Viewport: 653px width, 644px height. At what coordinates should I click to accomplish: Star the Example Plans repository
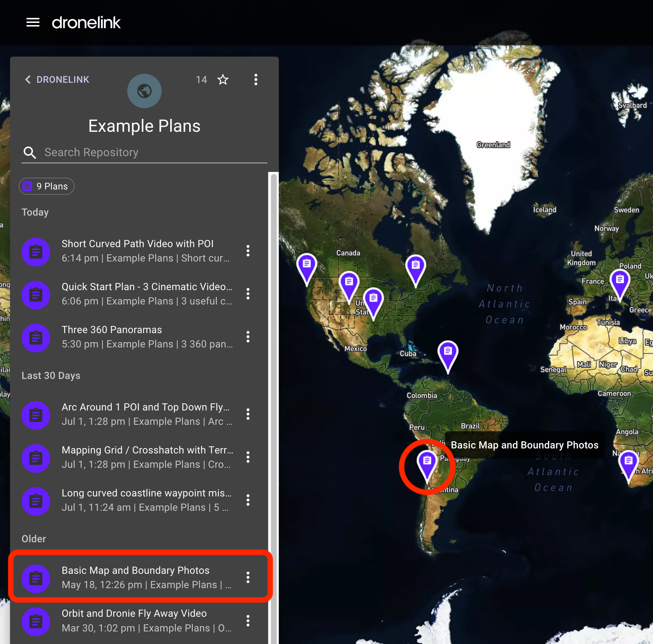tap(223, 80)
